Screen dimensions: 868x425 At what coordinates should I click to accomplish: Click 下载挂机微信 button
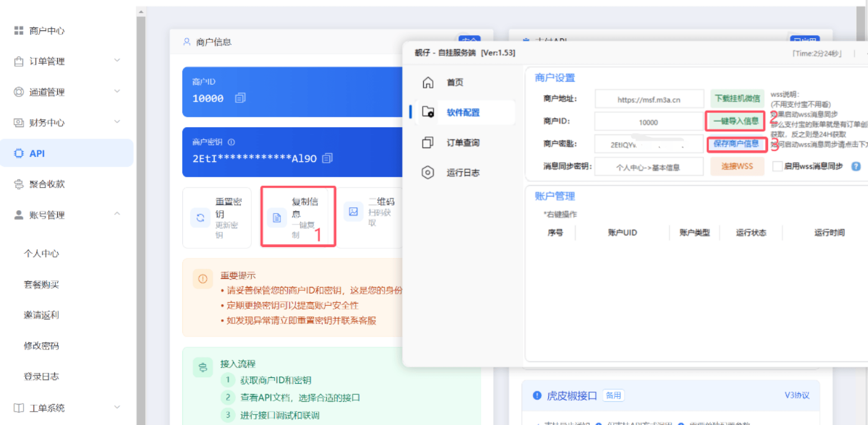pyautogui.click(x=737, y=99)
